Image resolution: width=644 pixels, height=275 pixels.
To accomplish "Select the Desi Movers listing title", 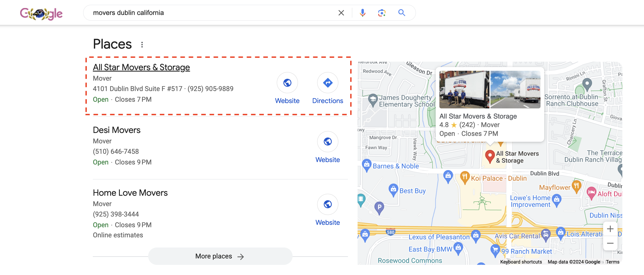I will [117, 130].
